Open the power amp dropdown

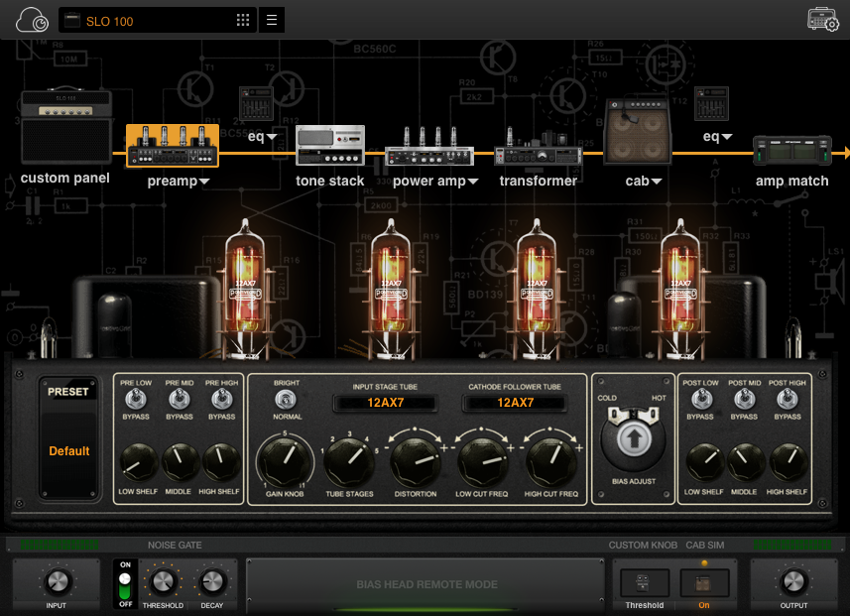[x=435, y=181]
